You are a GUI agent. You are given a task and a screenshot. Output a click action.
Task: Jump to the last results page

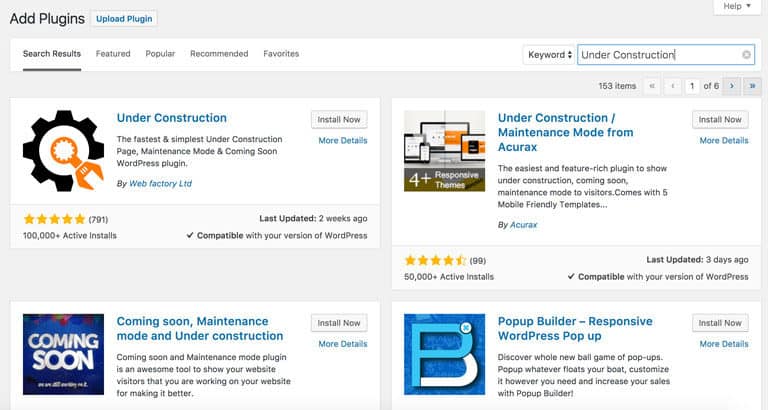752,86
